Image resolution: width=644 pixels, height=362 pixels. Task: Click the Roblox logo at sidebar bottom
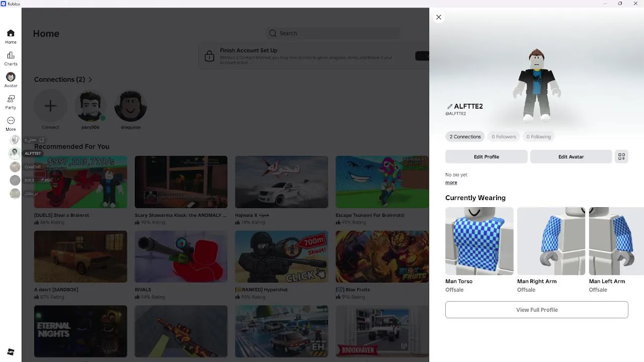(x=11, y=352)
